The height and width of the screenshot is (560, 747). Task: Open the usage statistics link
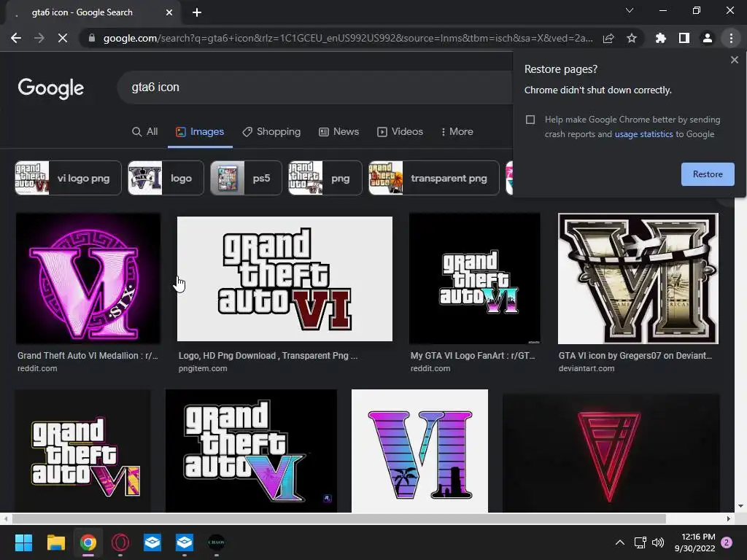coord(643,134)
